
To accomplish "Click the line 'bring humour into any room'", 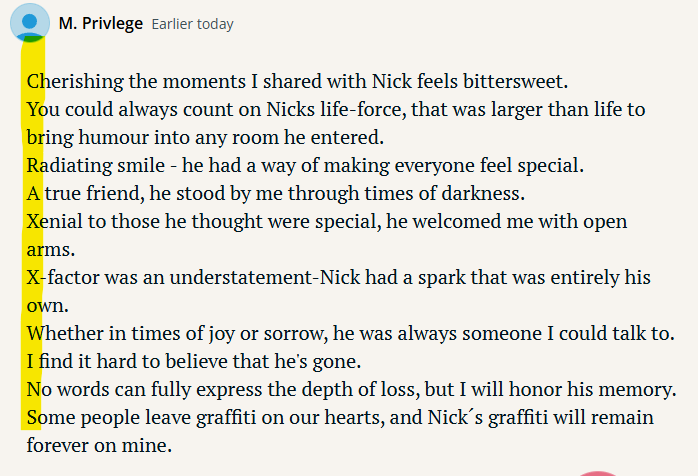I will tap(205, 138).
